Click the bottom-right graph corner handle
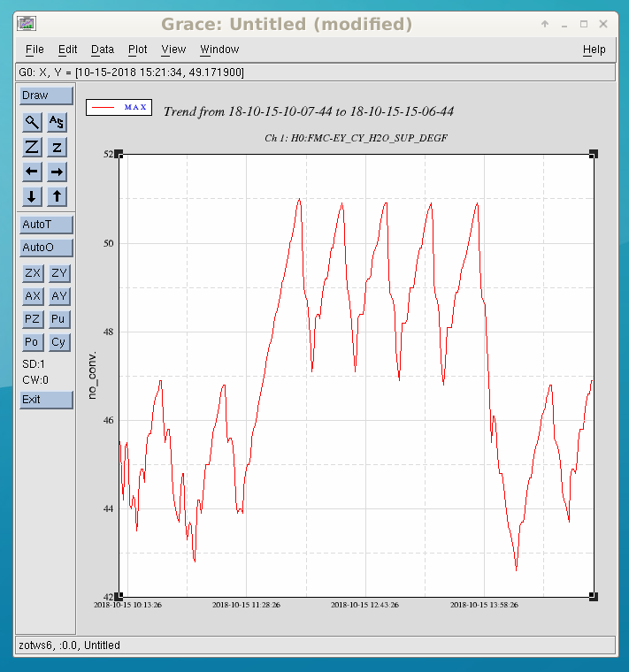The width and height of the screenshot is (629, 672). [x=594, y=596]
